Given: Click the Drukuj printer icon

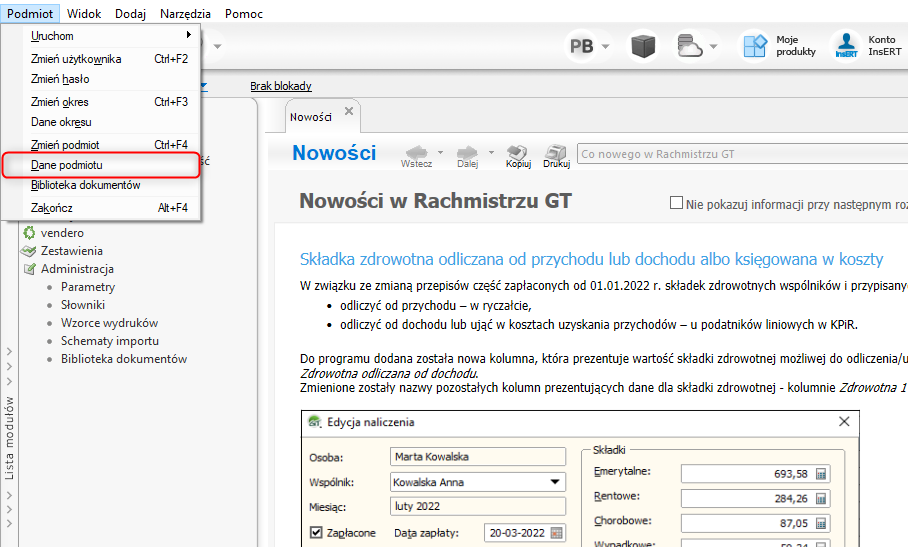Looking at the screenshot, I should coord(556,156).
